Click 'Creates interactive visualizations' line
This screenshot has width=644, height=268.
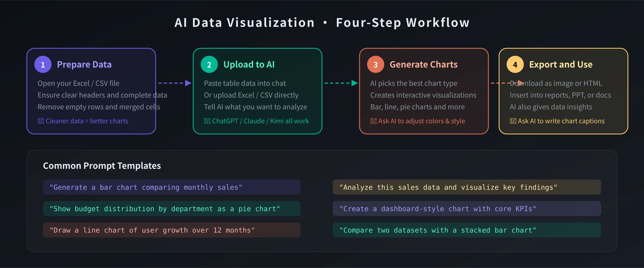(x=423, y=95)
